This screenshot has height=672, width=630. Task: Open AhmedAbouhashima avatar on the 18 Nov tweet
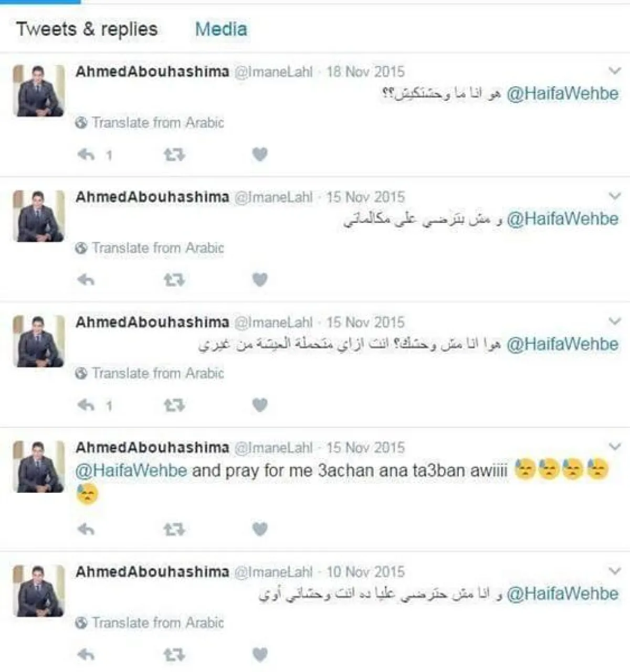pos(39,90)
